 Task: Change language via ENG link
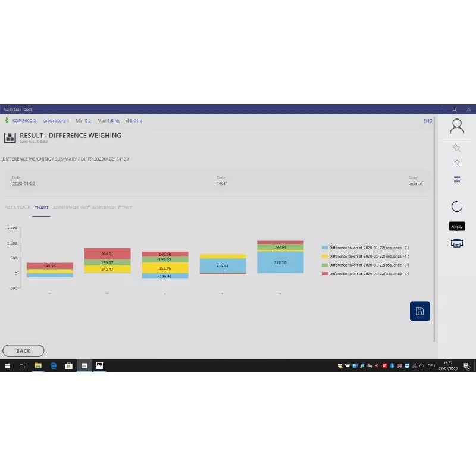point(427,121)
